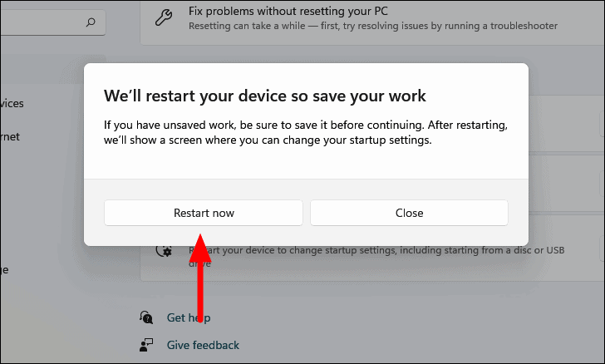Click the wrench troubleshooter icon
The image size is (605, 364).
click(164, 17)
